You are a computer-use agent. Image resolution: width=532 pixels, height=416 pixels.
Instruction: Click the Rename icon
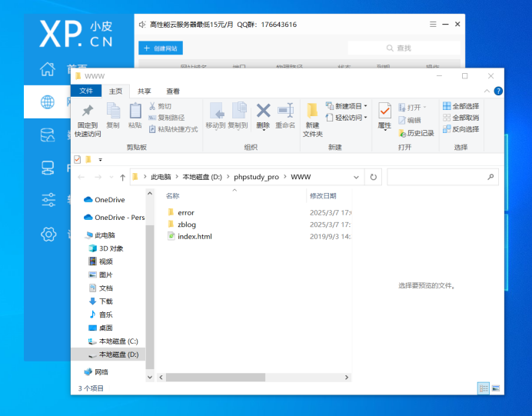(x=285, y=111)
